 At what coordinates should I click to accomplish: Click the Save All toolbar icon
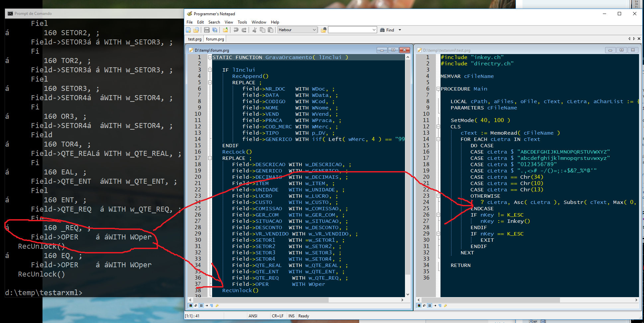pos(215,30)
